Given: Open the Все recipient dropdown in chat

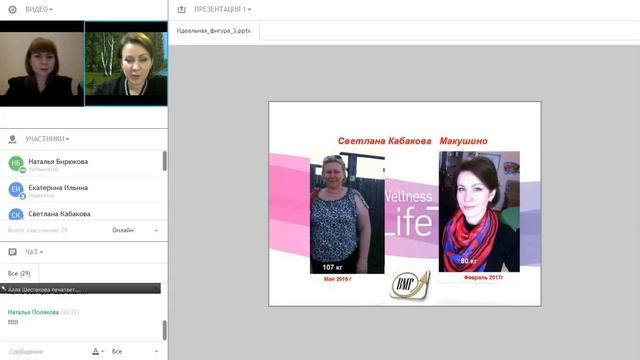Looking at the screenshot, I should (x=135, y=351).
